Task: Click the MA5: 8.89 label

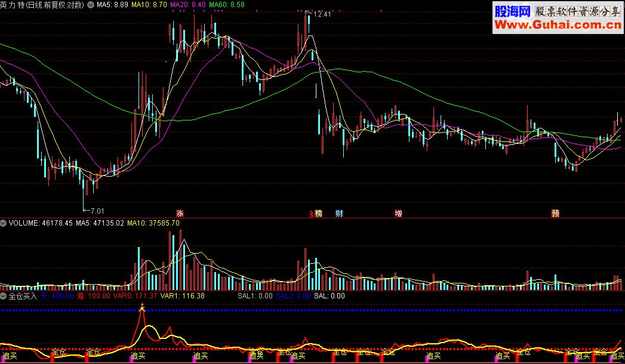Action: (x=112, y=5)
